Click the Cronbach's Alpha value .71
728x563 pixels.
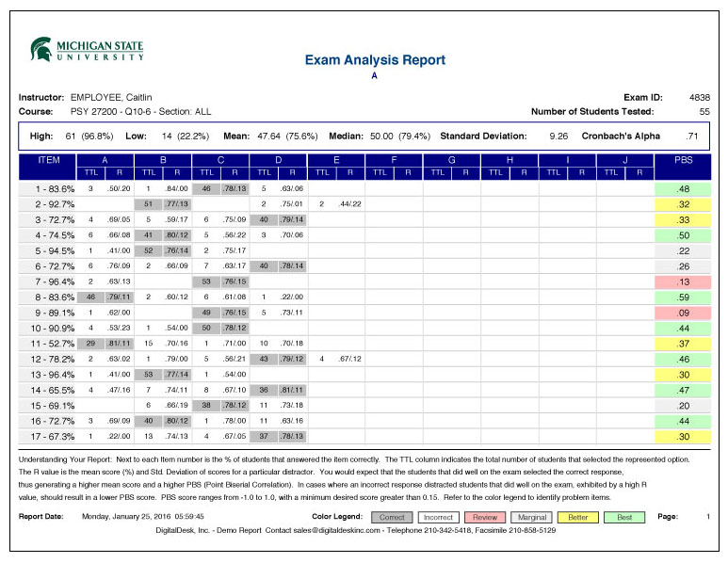tap(691, 135)
